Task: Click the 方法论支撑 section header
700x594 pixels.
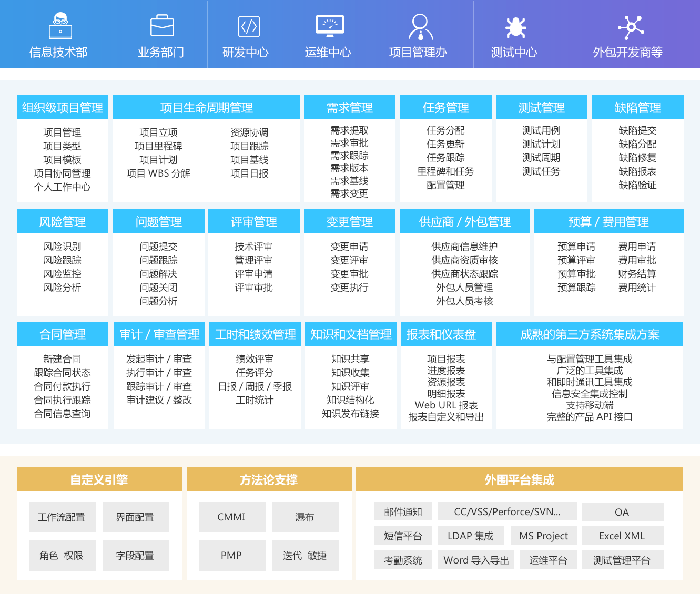Action: [x=269, y=479]
